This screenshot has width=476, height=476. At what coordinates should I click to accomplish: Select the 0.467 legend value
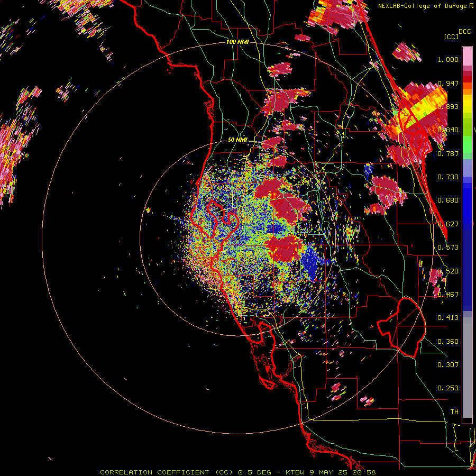(448, 295)
